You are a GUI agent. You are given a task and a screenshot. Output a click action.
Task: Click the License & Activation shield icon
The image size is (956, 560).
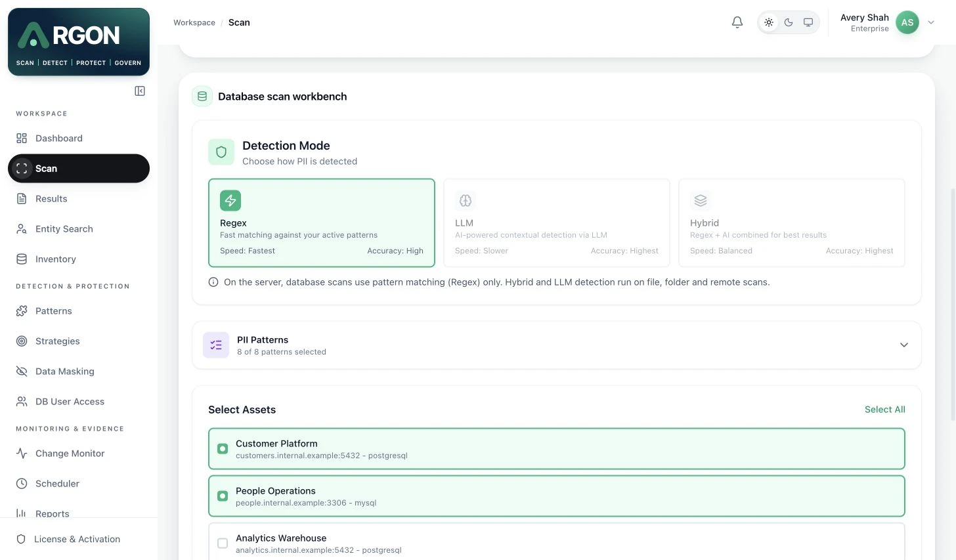tap(21, 539)
